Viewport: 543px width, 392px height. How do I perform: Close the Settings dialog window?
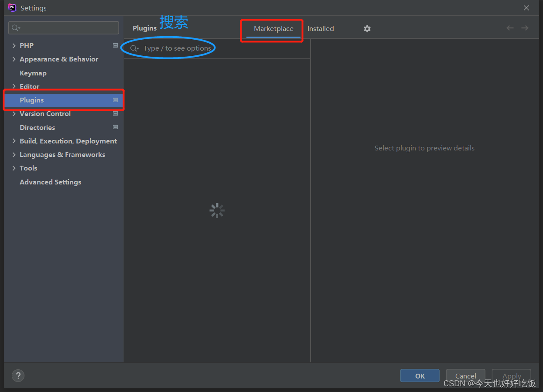coord(526,8)
